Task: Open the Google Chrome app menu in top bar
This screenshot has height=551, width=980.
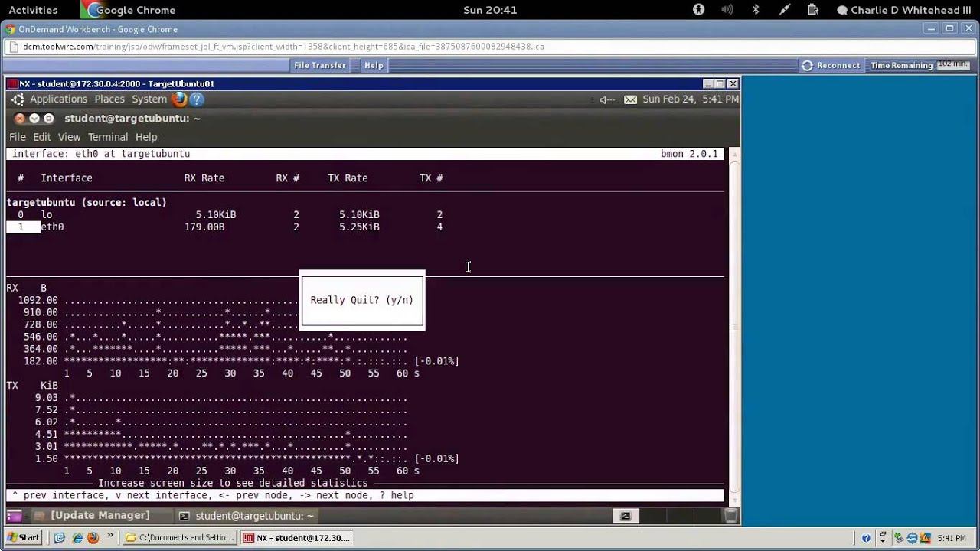Action: point(130,10)
